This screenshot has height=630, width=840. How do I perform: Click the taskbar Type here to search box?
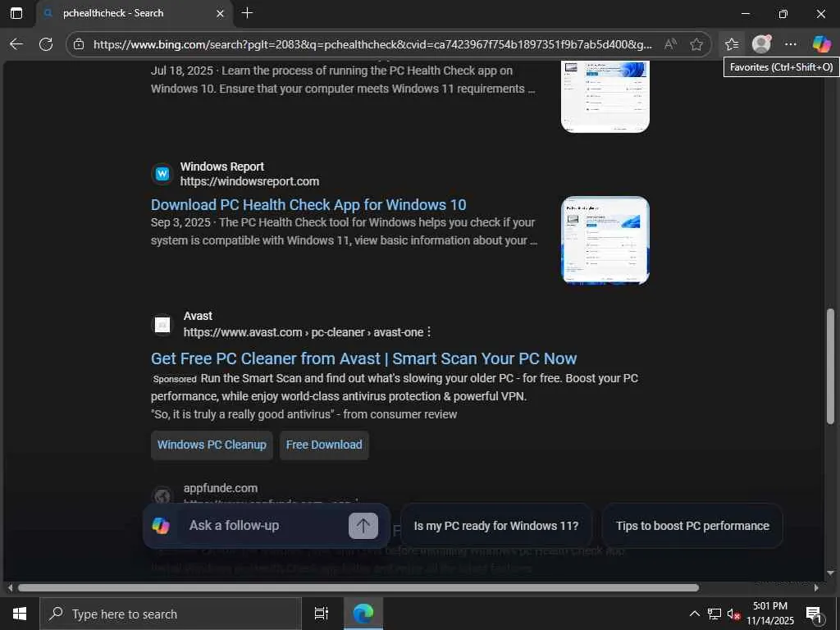pos(171,614)
